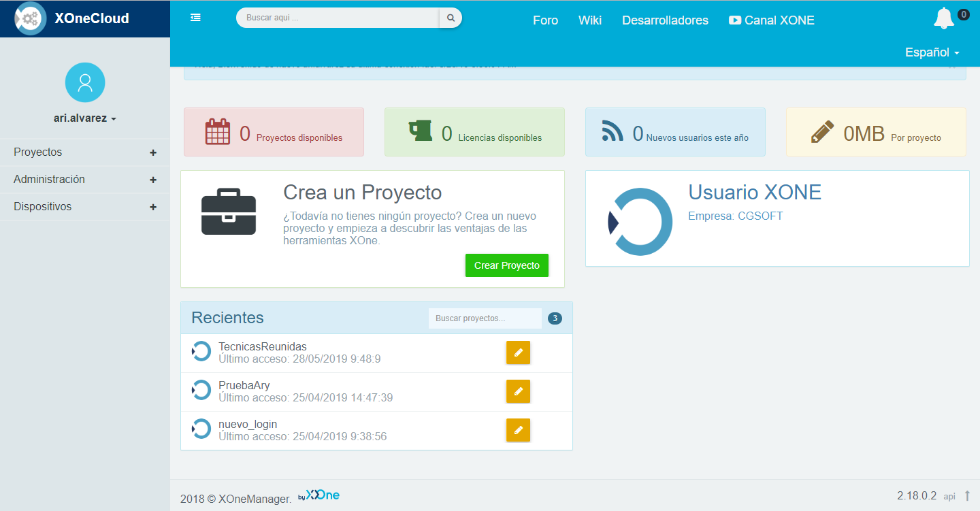
Task: Open the Dispositivos menu item
Action: pyautogui.click(x=85, y=207)
